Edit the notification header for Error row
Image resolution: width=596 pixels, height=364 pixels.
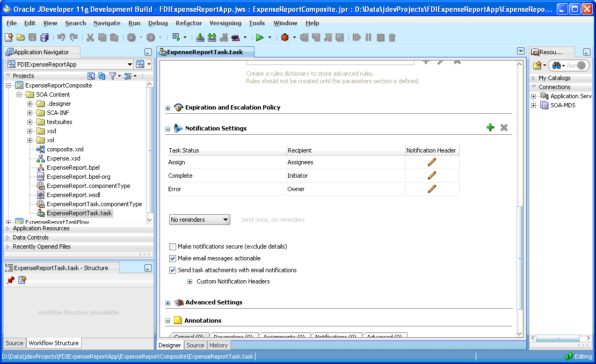[x=432, y=188]
